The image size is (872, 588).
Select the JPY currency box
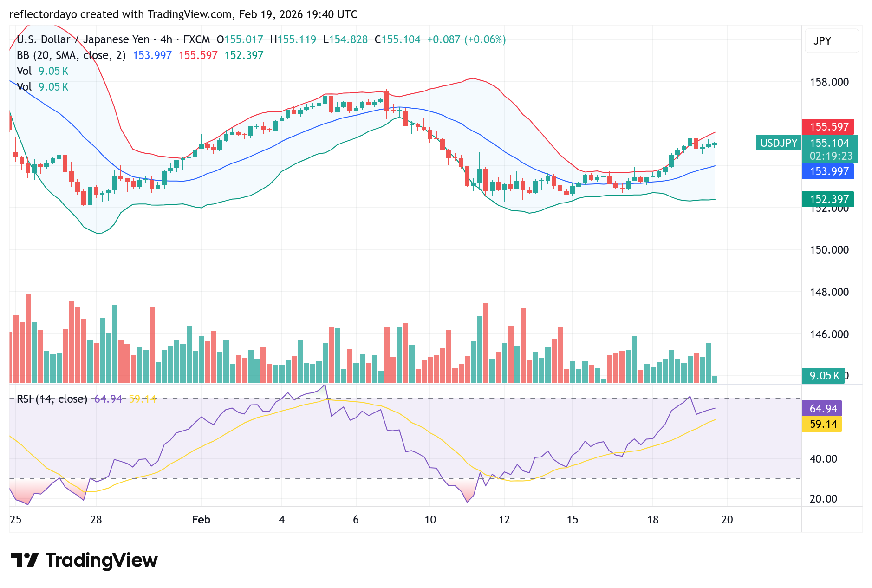click(832, 40)
